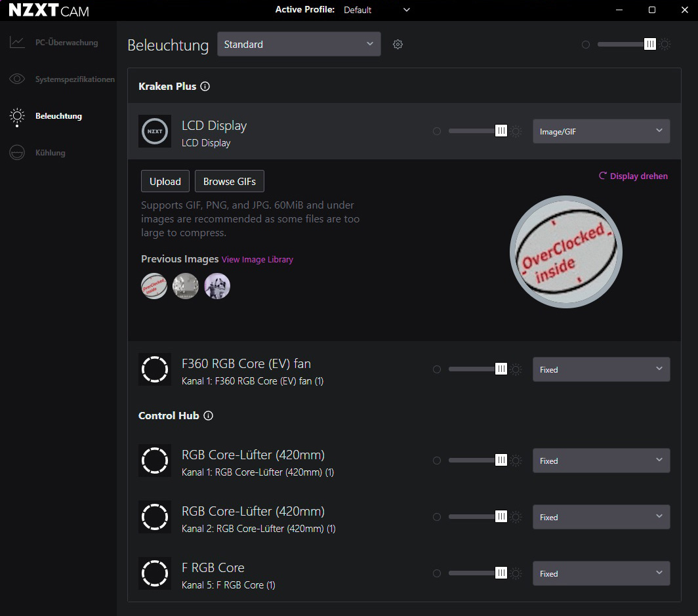Select Beleuchtung in the sidebar
This screenshot has width=698, height=616.
59,116
